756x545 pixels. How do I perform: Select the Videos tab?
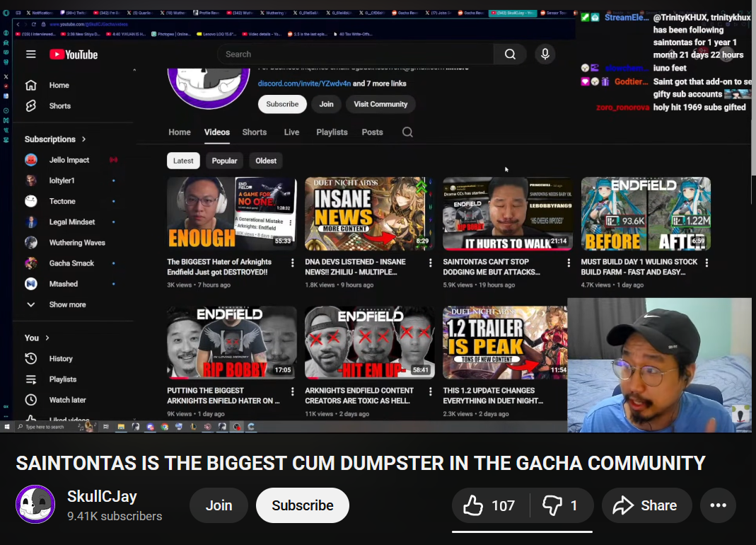[217, 132]
